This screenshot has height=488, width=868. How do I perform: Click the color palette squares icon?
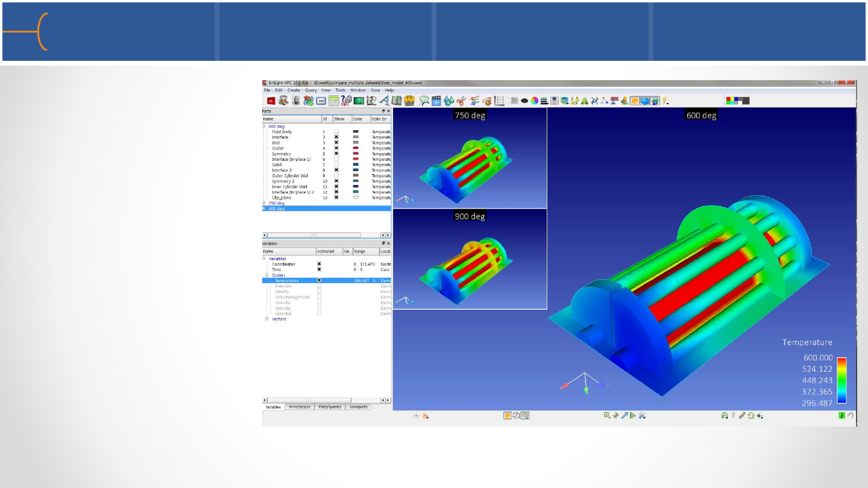(738, 101)
